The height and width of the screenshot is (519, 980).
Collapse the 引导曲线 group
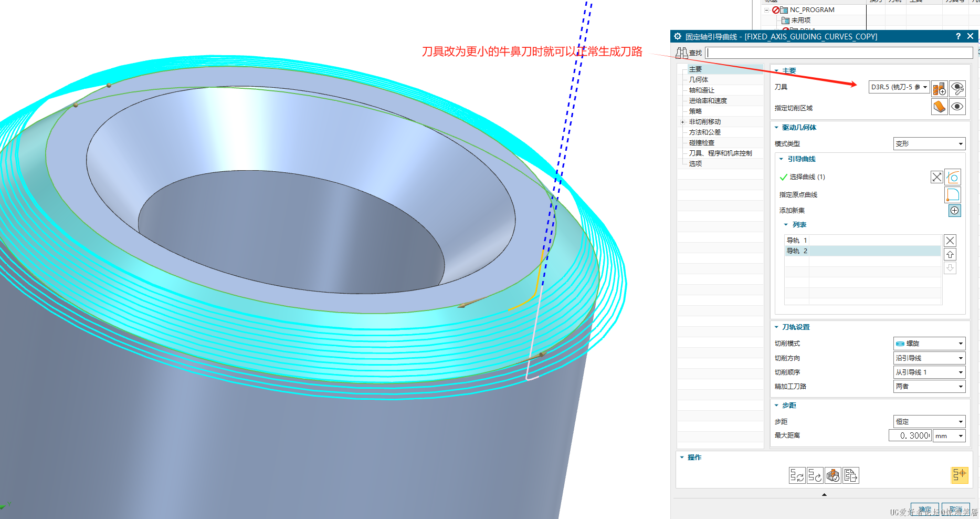pos(781,159)
